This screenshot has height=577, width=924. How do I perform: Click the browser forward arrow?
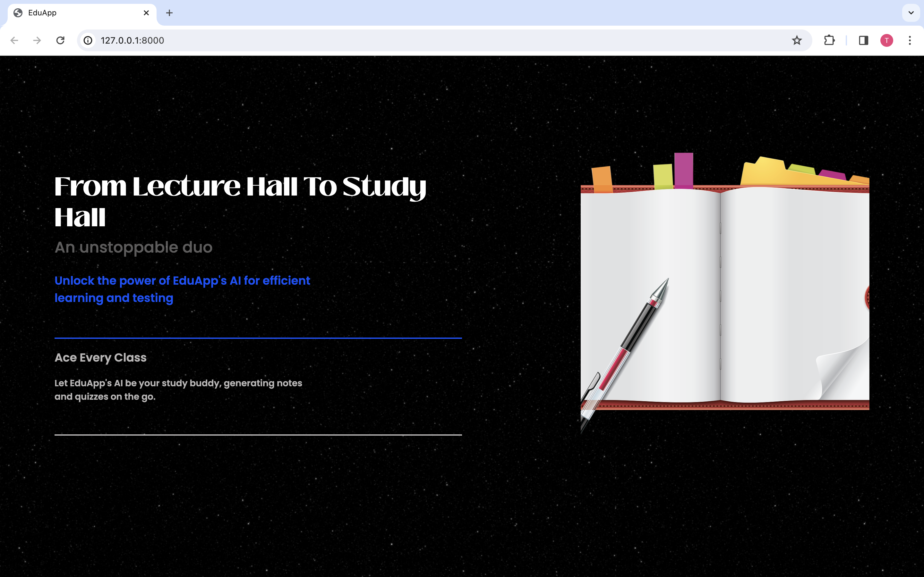[37, 40]
